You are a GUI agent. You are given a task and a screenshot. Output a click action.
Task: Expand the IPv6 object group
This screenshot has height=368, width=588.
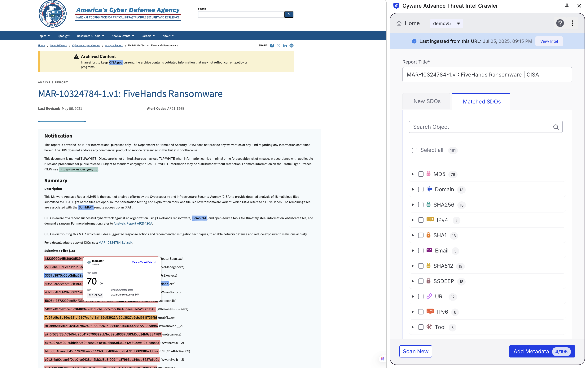point(413,312)
